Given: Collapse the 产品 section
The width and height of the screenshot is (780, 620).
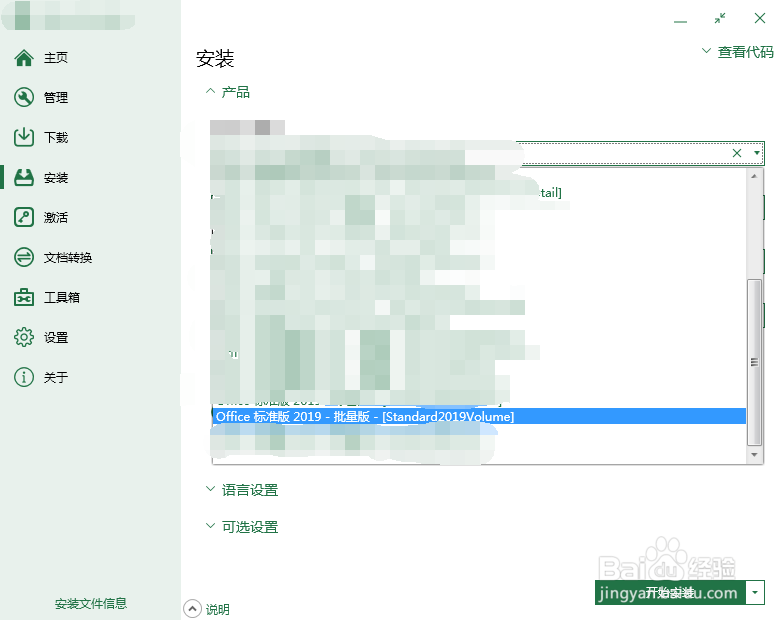Looking at the screenshot, I should tap(228, 92).
